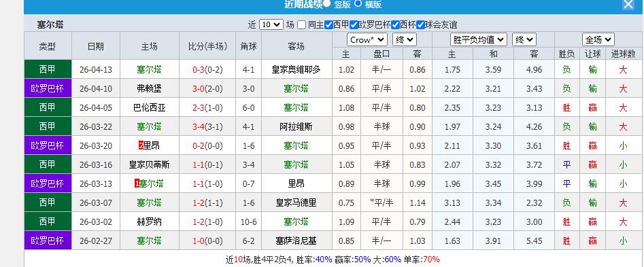Open the Crow* bookmaker dropdown
The width and height of the screenshot is (644, 267).
point(367,40)
